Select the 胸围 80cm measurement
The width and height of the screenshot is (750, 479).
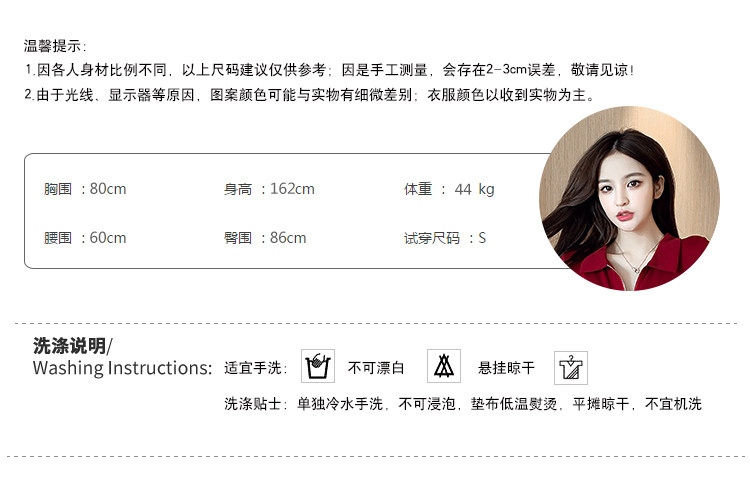coord(85,189)
